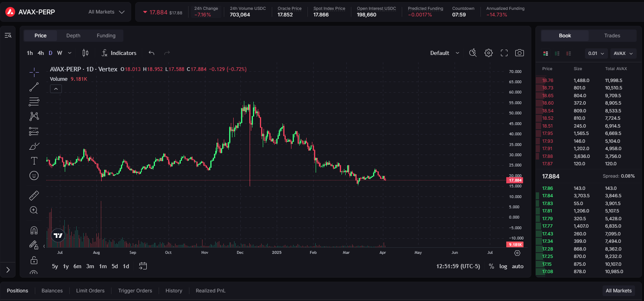The image size is (644, 301).
Task: Set chart range to 1d
Action: pos(126,266)
